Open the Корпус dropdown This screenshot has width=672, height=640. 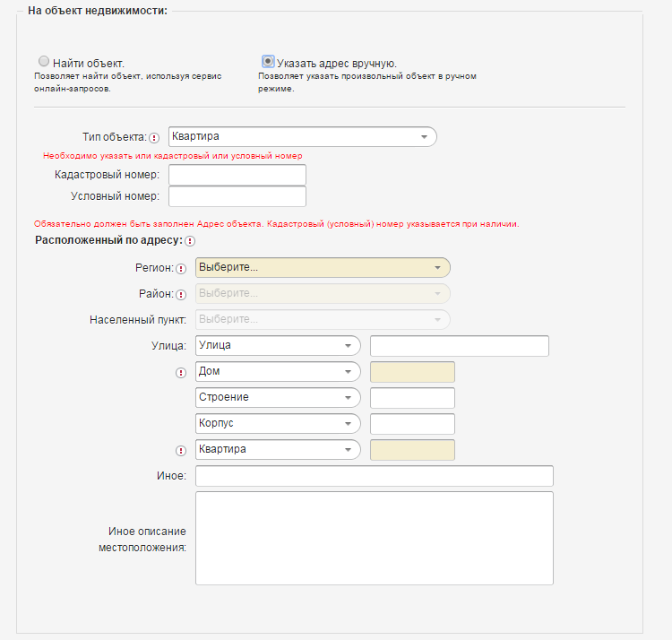pyautogui.click(x=278, y=423)
